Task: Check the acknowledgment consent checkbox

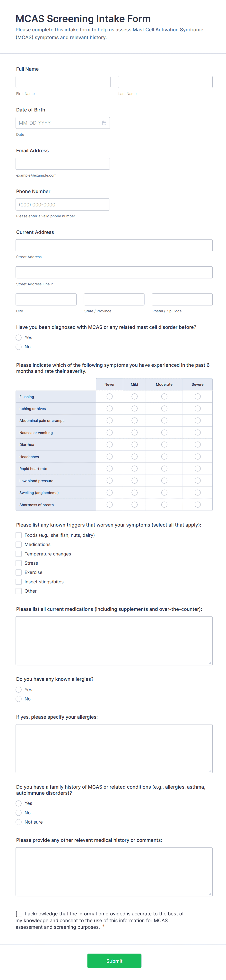Action: [19, 914]
